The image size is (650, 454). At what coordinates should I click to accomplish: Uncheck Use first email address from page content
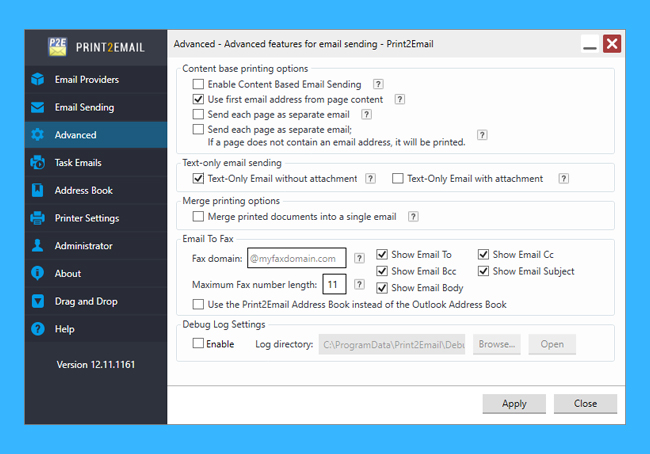(x=198, y=100)
